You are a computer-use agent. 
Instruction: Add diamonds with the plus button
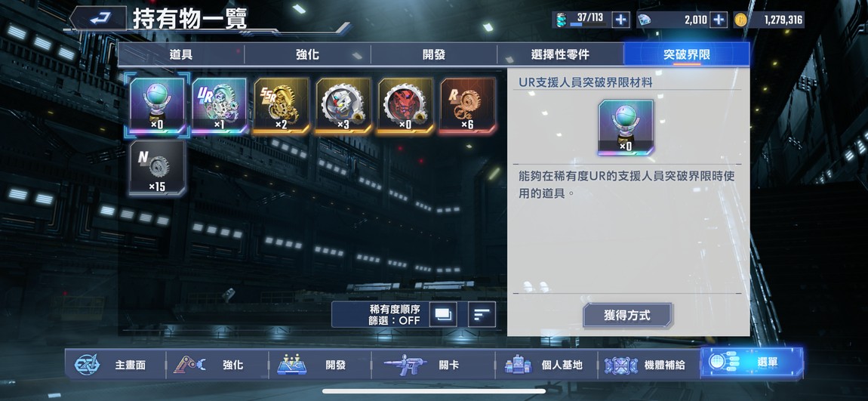coord(718,20)
